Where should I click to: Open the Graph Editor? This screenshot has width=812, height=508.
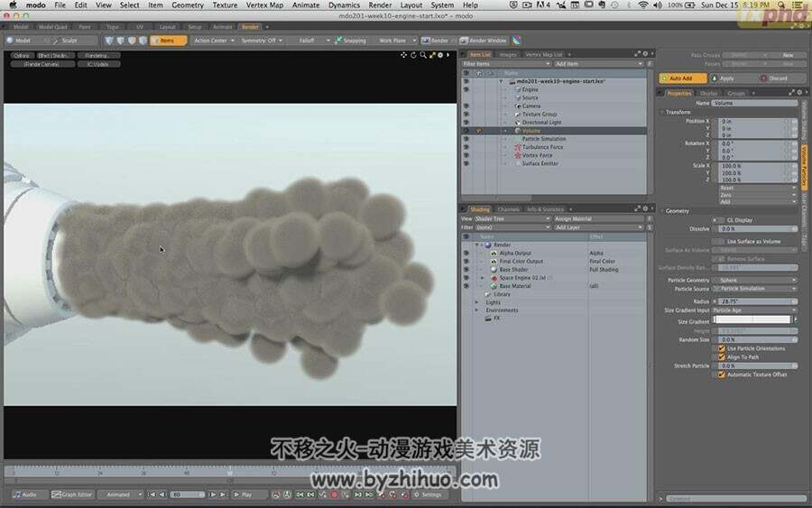pos(72,494)
